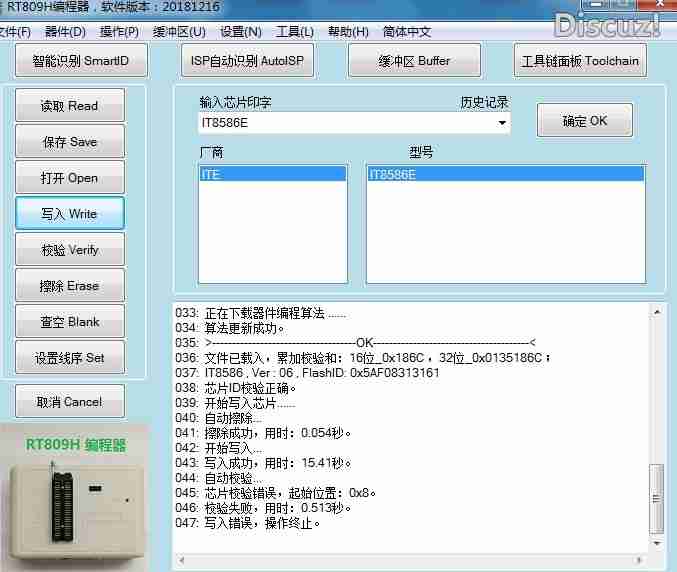Click log line 033 正在下载器件编程算法
The image size is (677, 572).
pyautogui.click(x=260, y=313)
